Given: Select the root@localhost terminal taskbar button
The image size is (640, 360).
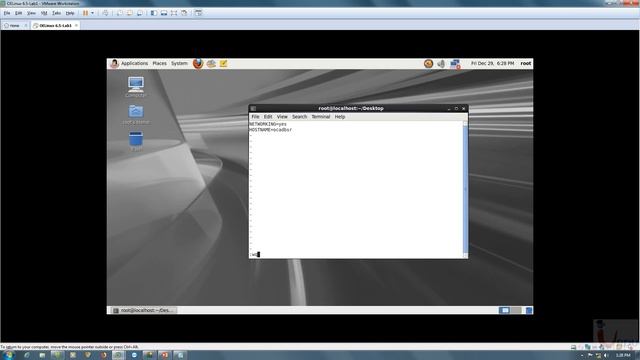Looking at the screenshot, I should tap(144, 311).
